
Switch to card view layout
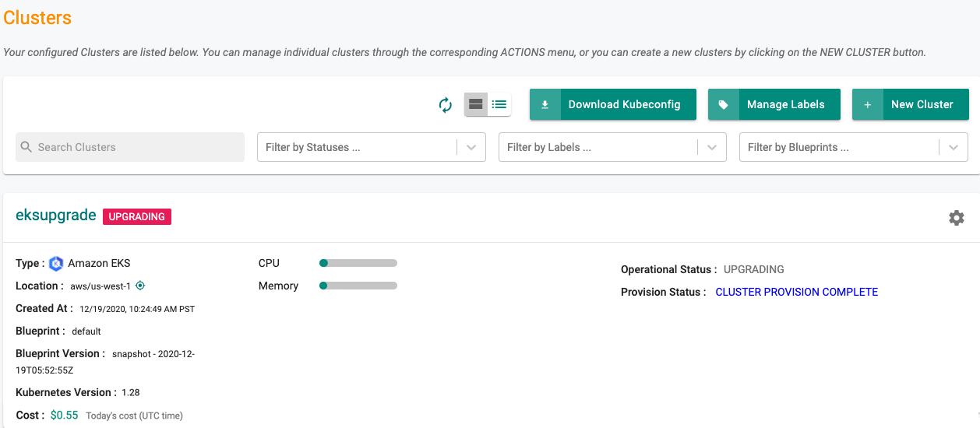click(x=476, y=104)
